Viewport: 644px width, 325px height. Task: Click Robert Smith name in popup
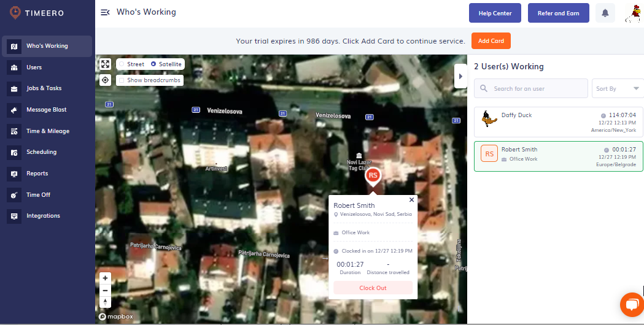tap(354, 205)
